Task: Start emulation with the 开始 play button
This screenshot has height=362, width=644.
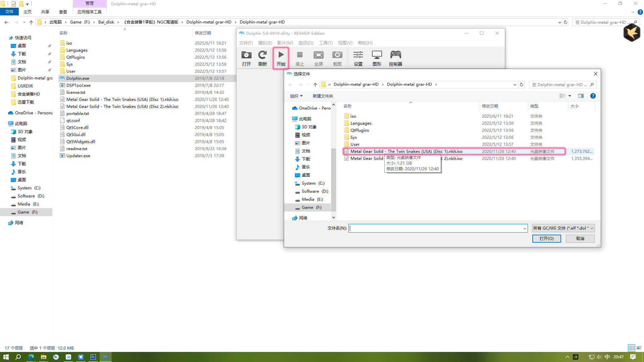Action: 281,58
